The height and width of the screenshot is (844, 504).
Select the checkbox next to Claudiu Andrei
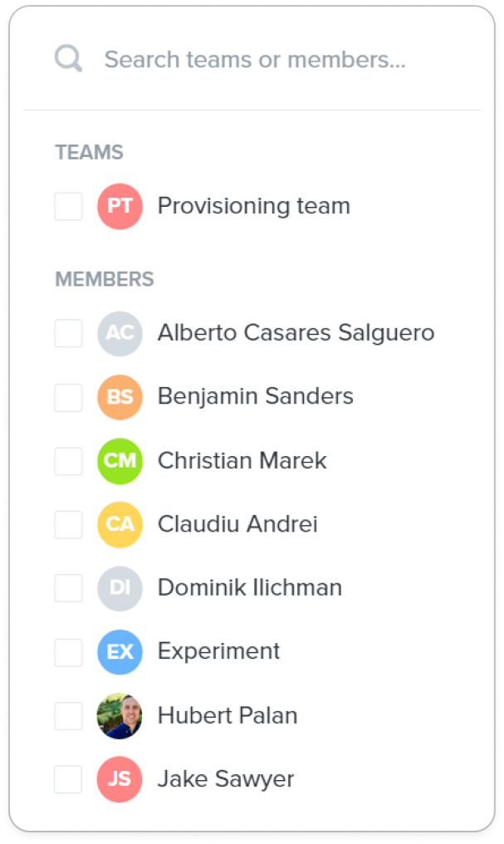point(68,524)
